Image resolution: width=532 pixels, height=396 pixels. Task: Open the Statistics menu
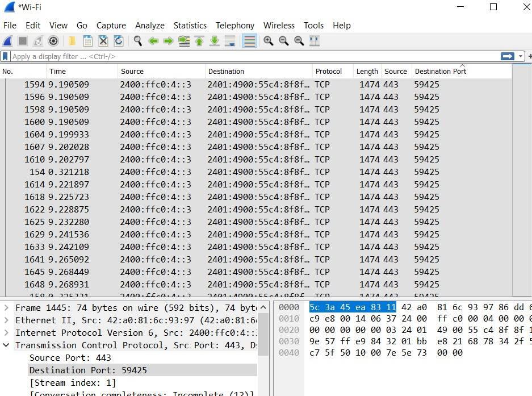[190, 26]
